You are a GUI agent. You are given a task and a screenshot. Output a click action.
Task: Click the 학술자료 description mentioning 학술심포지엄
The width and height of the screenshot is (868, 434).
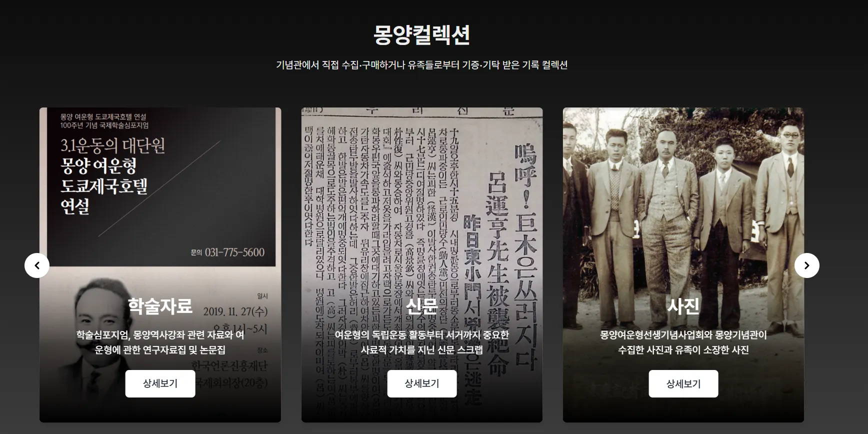tap(160, 342)
